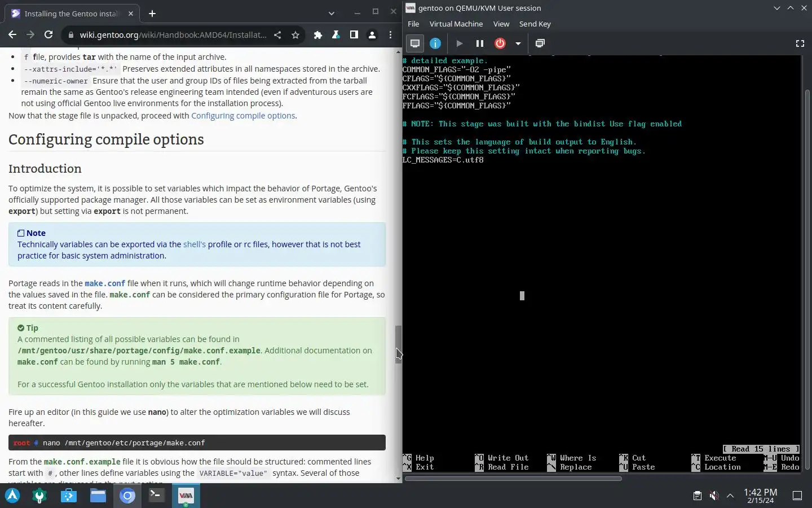The height and width of the screenshot is (508, 812).
Task: Open the View menu in virt-manager
Action: click(x=501, y=24)
